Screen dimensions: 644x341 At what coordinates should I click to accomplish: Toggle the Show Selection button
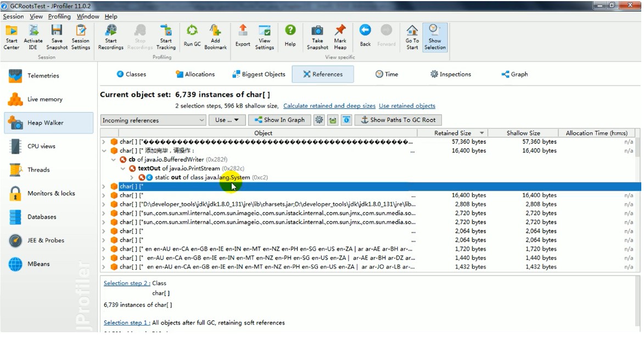click(x=435, y=37)
